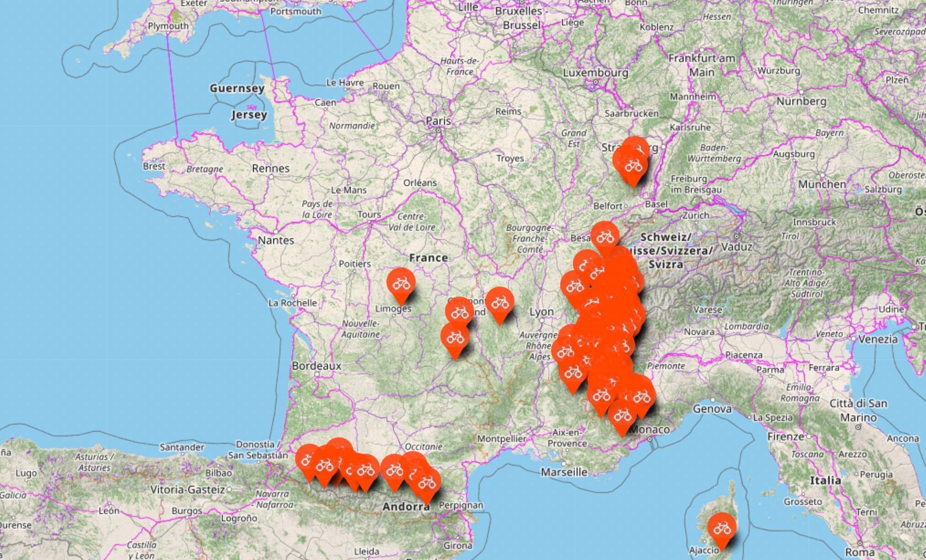Click the Montpellier city label

click(501, 439)
